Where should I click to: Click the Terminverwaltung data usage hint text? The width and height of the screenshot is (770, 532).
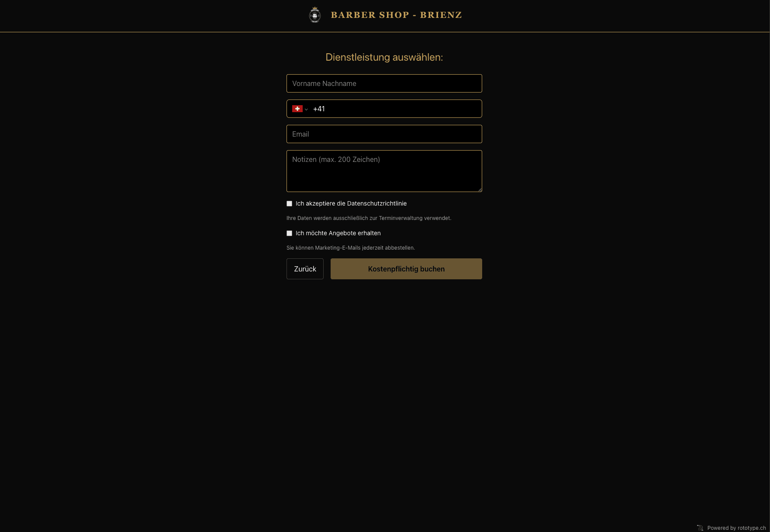pos(369,218)
